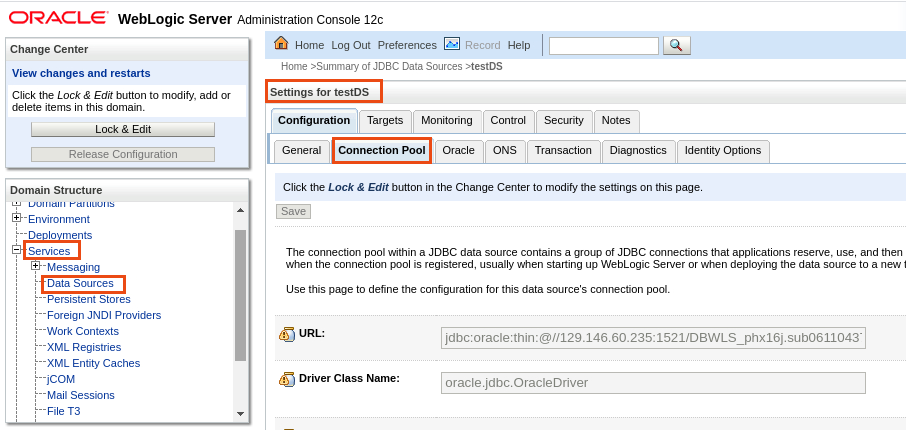
Task: Open Mail Sessions tree item
Action: (x=81, y=395)
